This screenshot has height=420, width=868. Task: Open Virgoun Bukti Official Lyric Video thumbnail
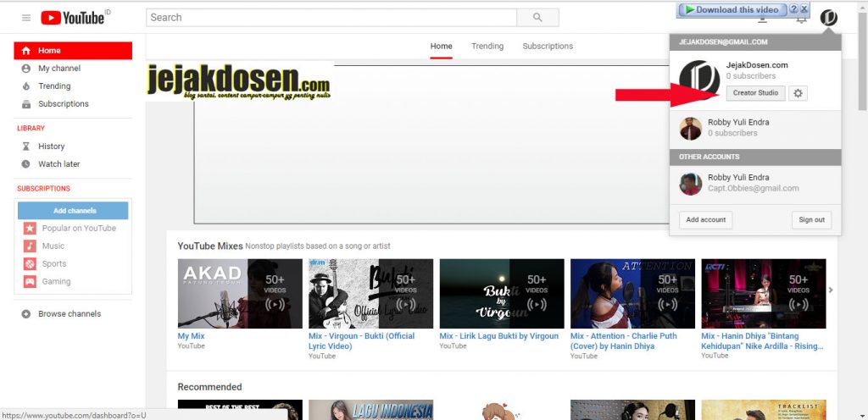[x=371, y=294]
